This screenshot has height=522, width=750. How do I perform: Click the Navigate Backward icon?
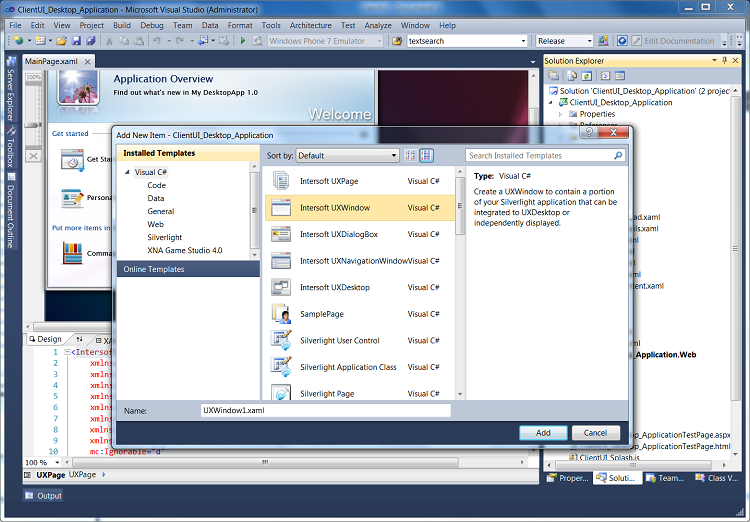click(203, 41)
